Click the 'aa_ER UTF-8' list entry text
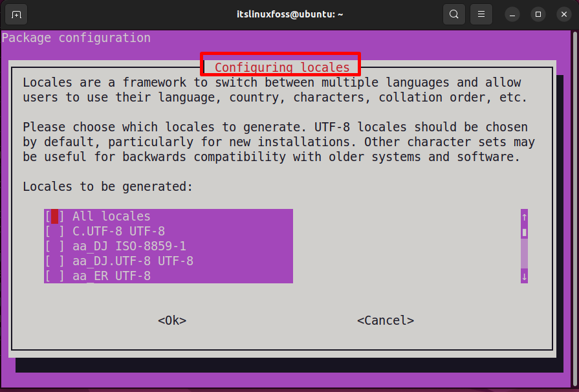 tap(111, 276)
